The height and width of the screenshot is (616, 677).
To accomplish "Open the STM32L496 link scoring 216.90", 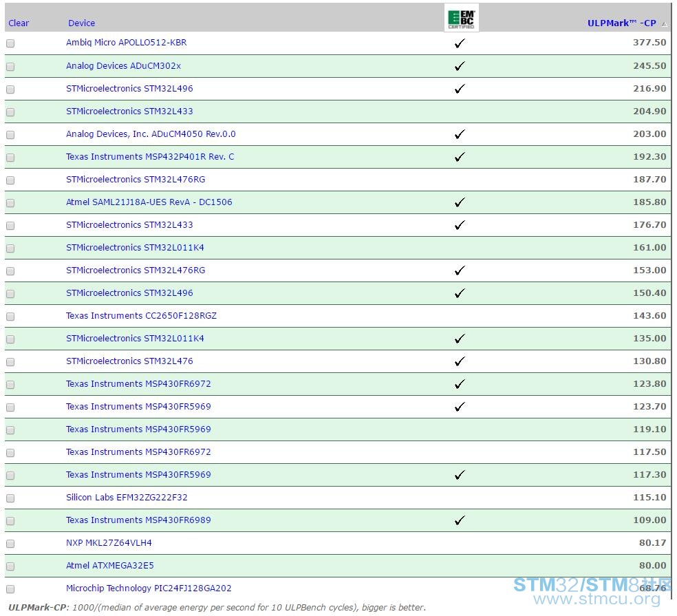I will point(129,89).
